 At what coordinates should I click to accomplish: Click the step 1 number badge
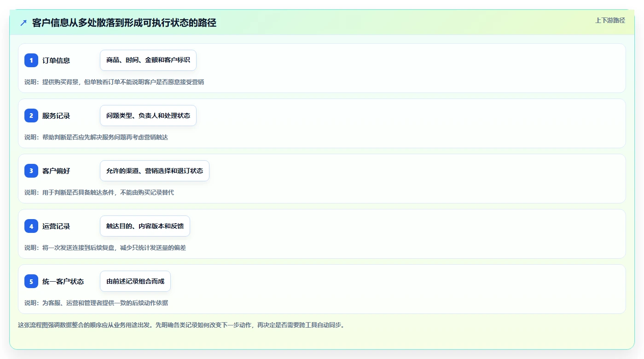31,60
